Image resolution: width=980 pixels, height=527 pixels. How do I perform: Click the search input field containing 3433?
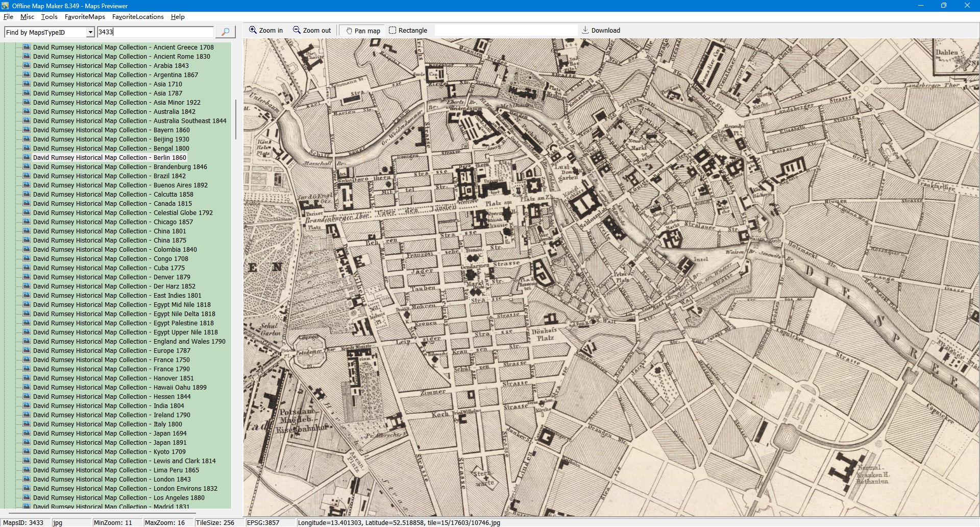click(x=155, y=32)
